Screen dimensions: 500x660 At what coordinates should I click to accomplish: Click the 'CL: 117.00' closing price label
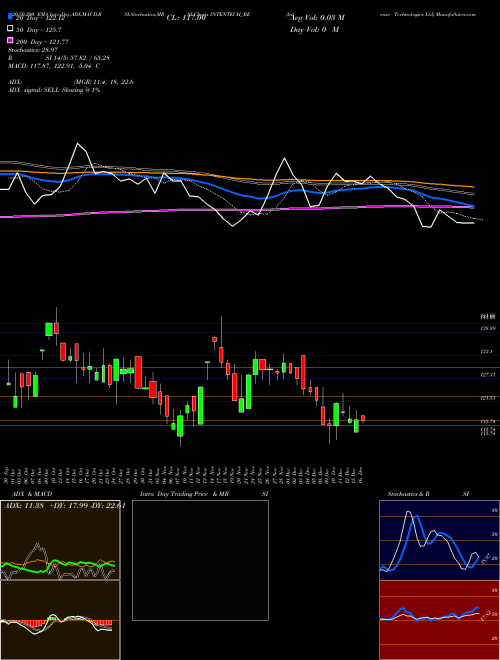point(186,18)
